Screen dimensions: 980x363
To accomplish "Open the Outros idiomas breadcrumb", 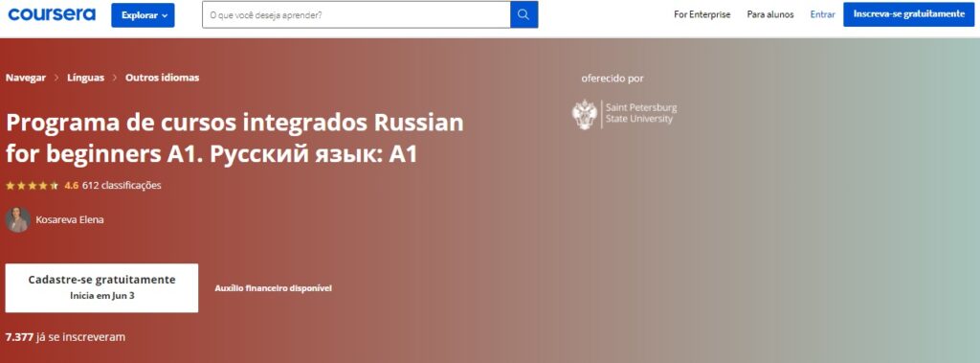I will click(162, 78).
